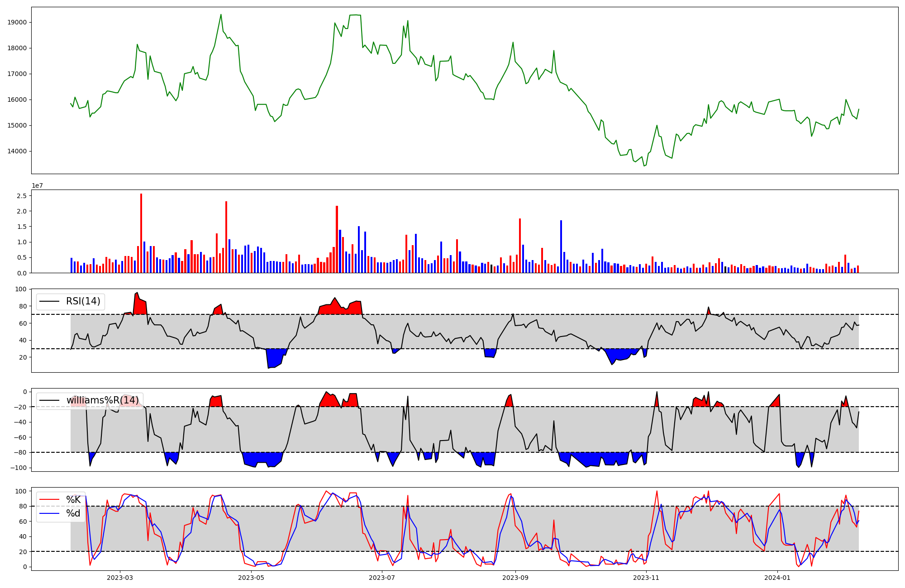Viewport: 905px width, 588px height.
Task: Click the 2023-11 date label
Action: [647, 578]
